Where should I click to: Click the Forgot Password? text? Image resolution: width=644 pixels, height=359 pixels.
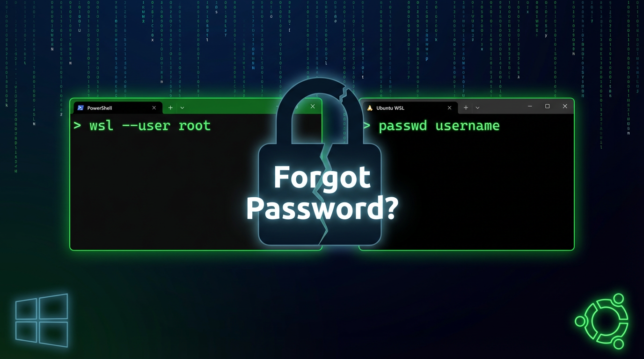pos(322,193)
